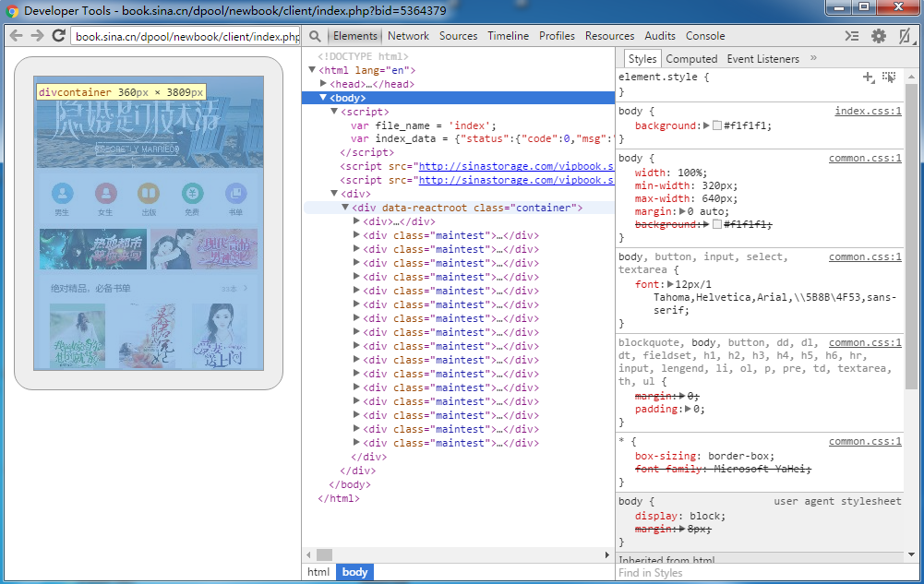
Task: Click #f1f1f1 swatch in index.css rule
Action: click(x=717, y=125)
